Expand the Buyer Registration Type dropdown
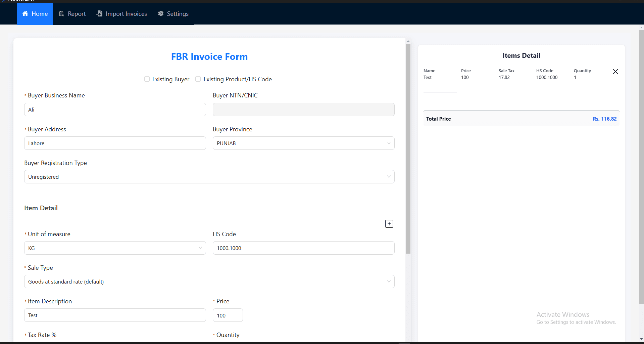 pos(209,177)
